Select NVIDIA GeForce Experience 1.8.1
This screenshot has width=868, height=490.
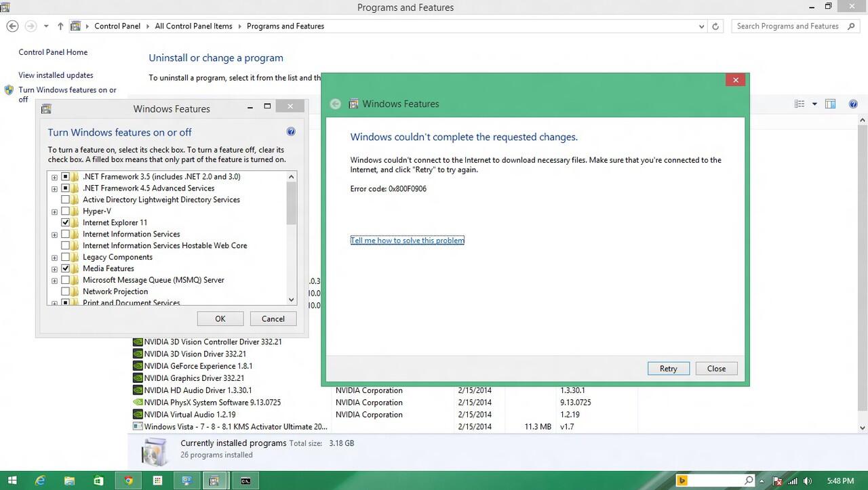pyautogui.click(x=198, y=366)
